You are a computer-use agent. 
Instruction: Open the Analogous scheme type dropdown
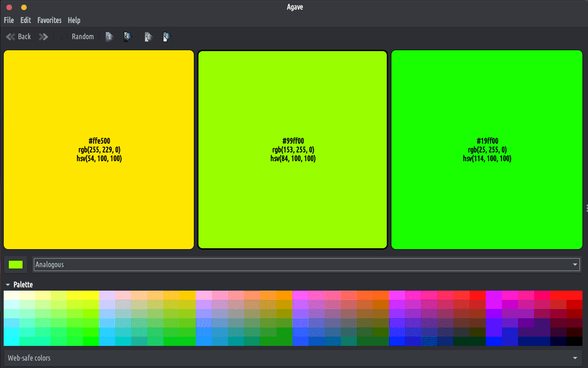(307, 265)
